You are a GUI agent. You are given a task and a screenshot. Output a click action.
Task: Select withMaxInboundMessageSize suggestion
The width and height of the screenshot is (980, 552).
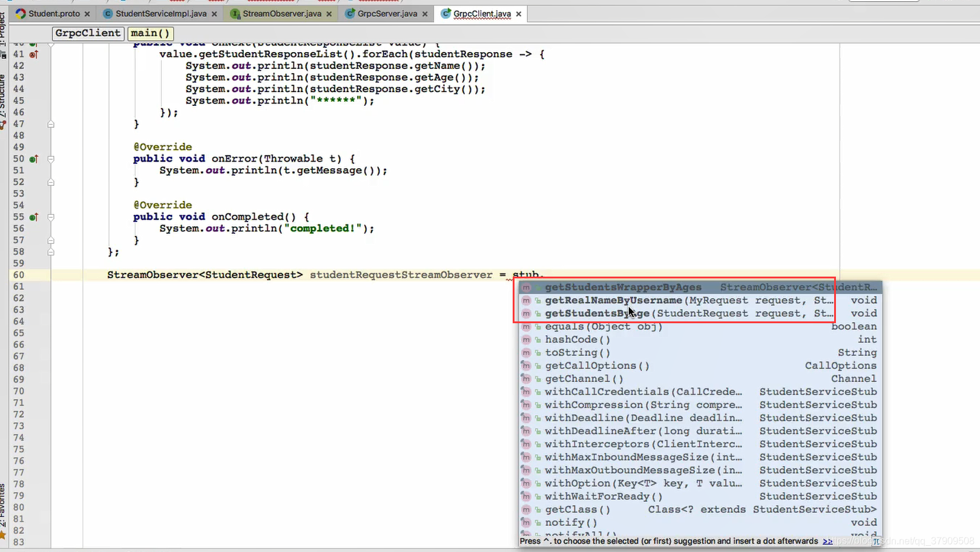[x=700, y=458]
